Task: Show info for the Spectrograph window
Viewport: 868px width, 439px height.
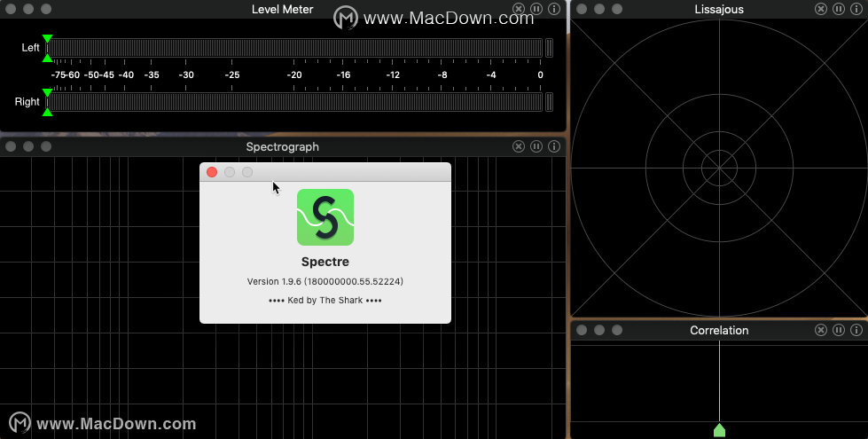Action: coord(553,146)
